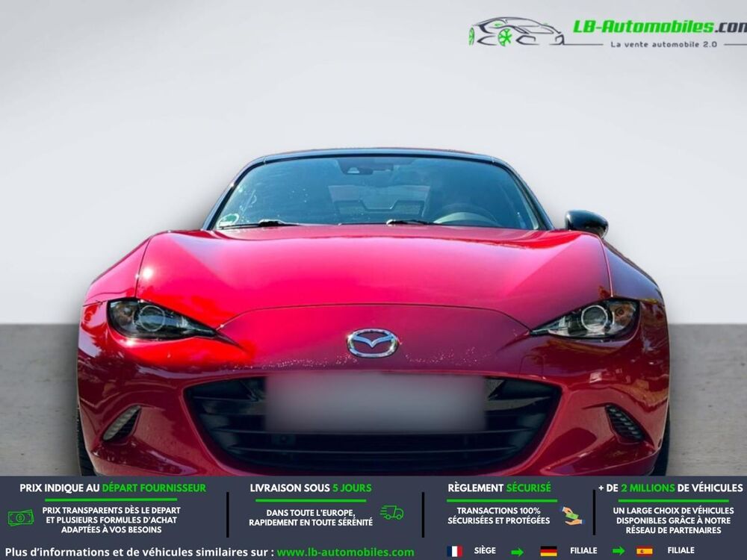This screenshot has width=747, height=560.
Task: Click the text PRIX TRANSPARENTS DÈS LE DEPART
Action: [111, 511]
